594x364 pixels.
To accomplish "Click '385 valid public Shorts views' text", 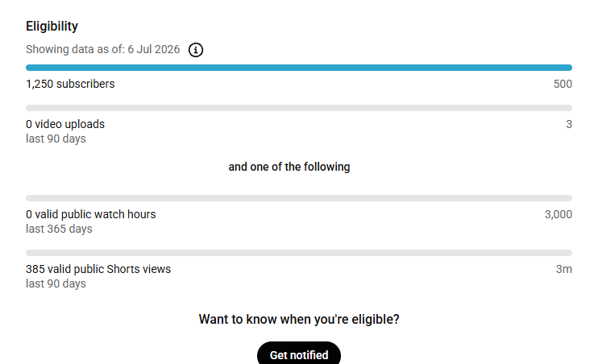I will [98, 269].
